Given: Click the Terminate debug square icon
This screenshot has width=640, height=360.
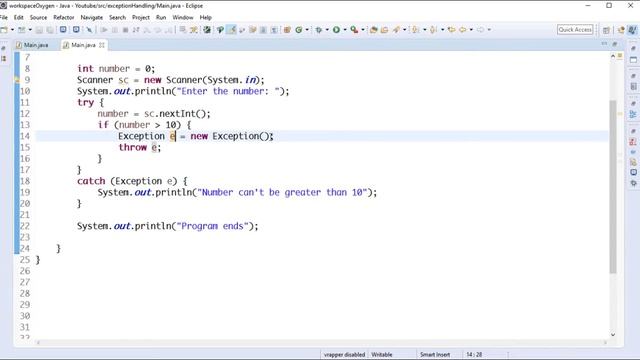Looking at the screenshot, I should point(126,30).
